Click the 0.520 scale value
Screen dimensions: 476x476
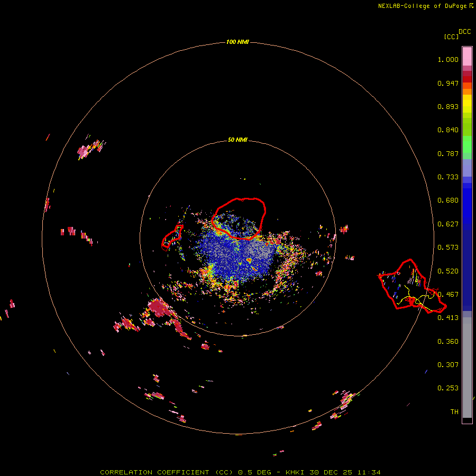[x=448, y=271]
